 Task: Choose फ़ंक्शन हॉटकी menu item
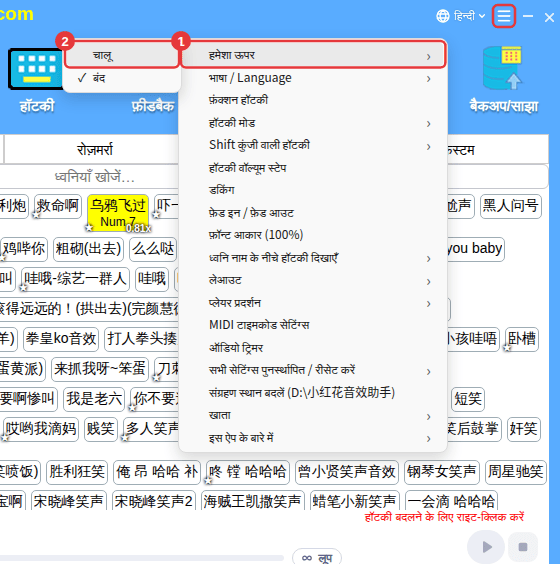coord(313,100)
